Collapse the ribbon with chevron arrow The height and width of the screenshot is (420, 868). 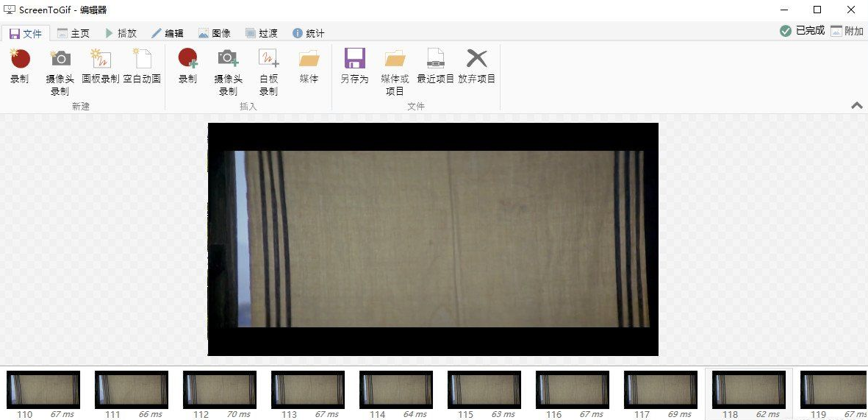pyautogui.click(x=856, y=106)
